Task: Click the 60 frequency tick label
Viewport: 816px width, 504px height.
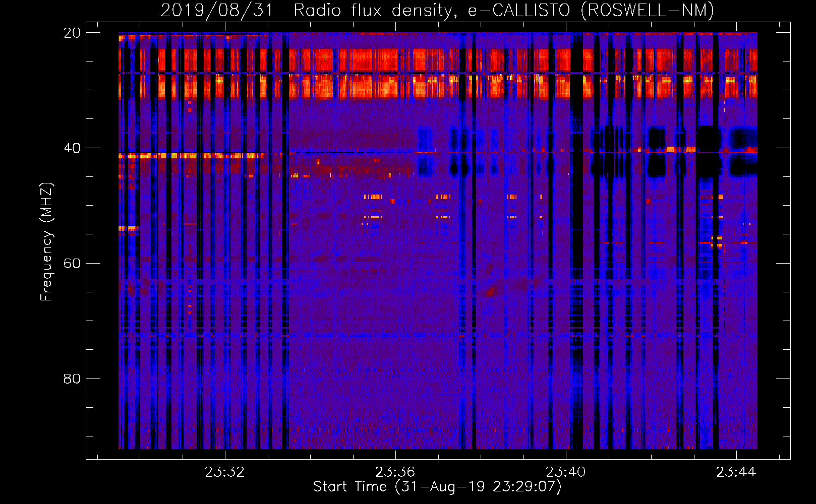Action: (x=72, y=264)
